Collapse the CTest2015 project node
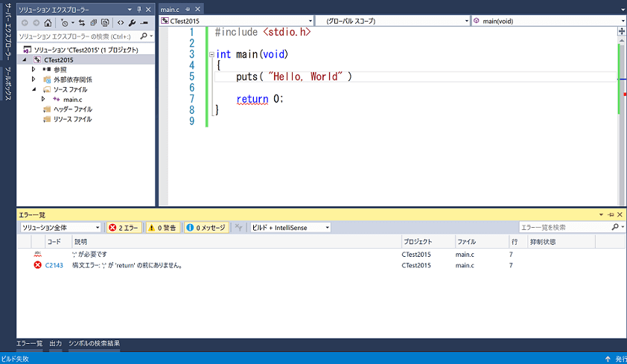 point(25,60)
